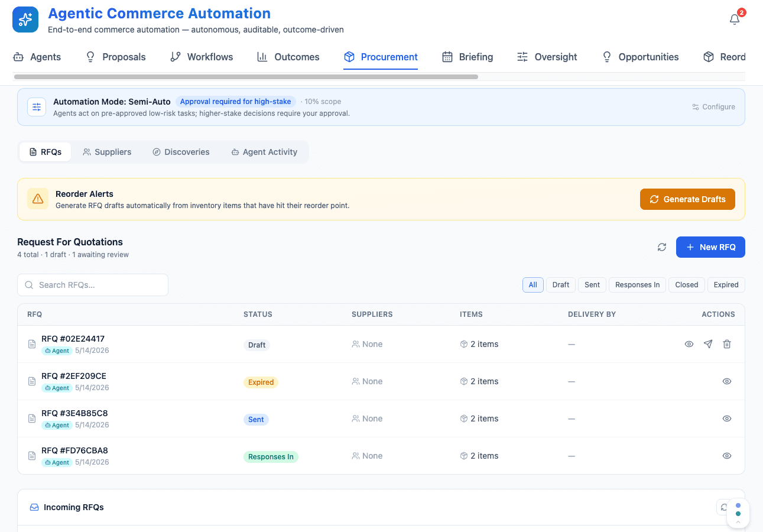Click the Generate Drafts button
Screen dimensions: 763x532
[x=687, y=199]
